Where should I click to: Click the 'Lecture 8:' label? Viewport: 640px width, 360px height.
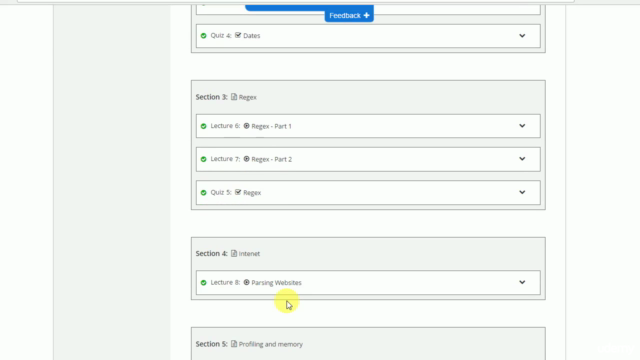(x=225, y=282)
